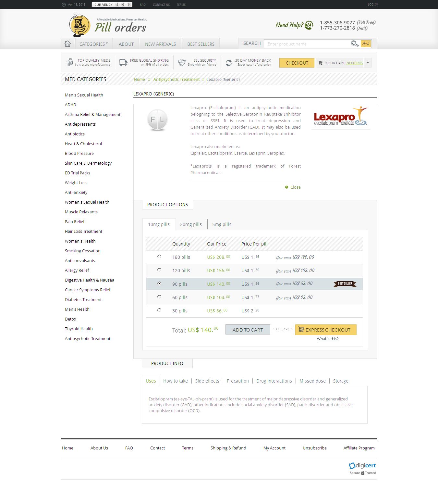Select the 60 pills radio option
Viewport: 438px width, 504px height.
(159, 297)
